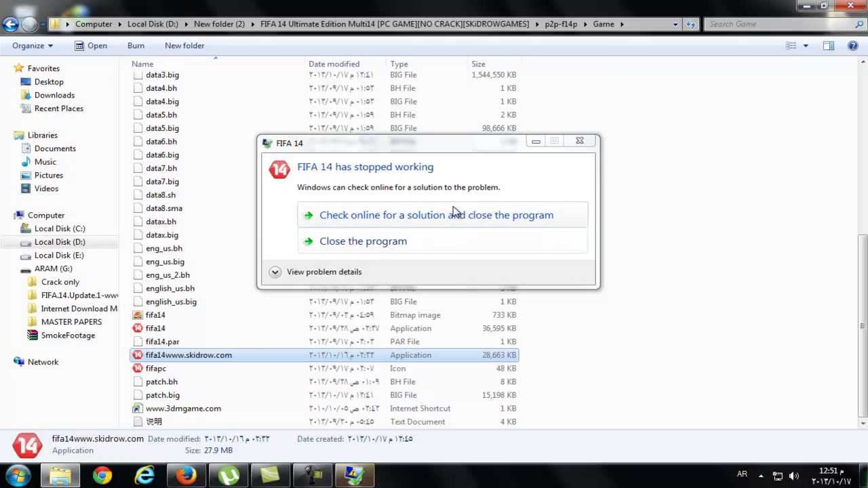Screen dimensions: 868x488
Task: Open the Windows Start button
Action: [x=18, y=475]
